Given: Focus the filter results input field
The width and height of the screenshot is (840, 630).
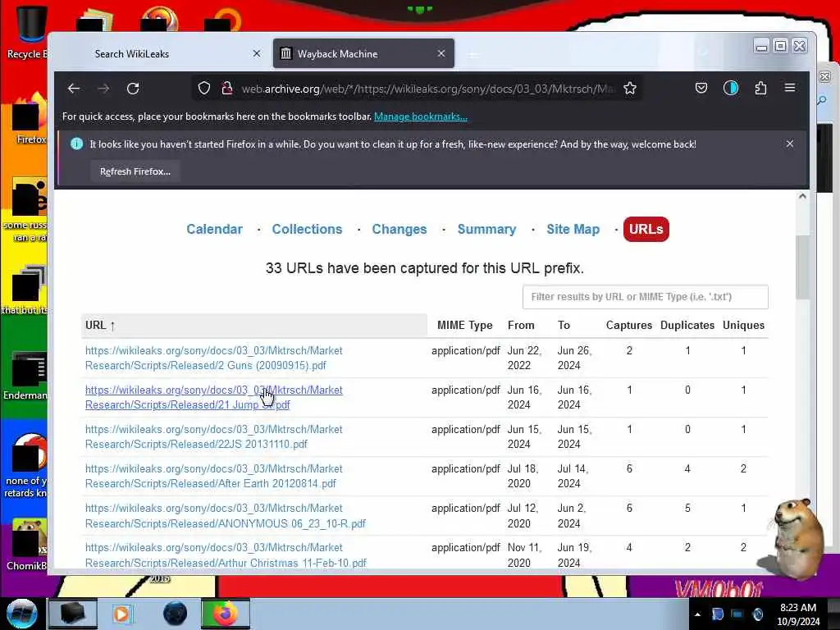Looking at the screenshot, I should (x=645, y=297).
